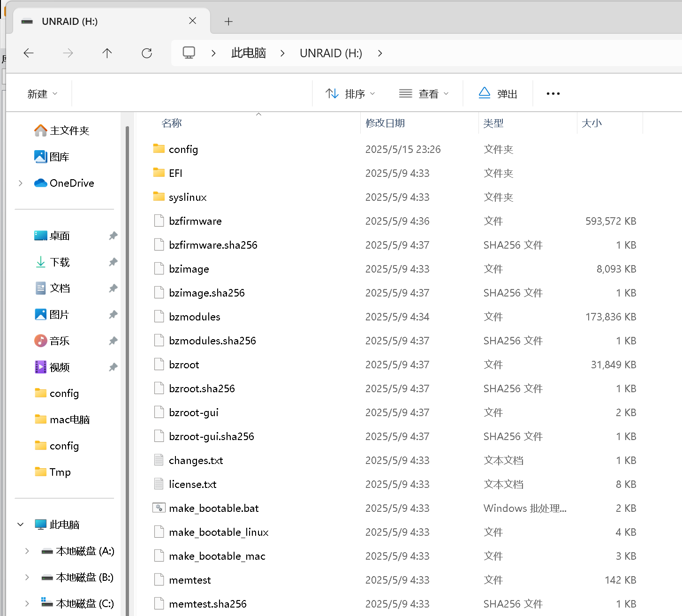Screen dimensions: 682x616
Task: Collapse the 此电脑 tree node
Action: 21,525
